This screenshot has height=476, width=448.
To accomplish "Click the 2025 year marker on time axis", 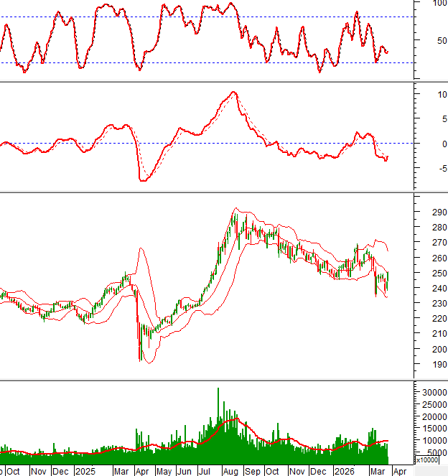I will [85, 471].
